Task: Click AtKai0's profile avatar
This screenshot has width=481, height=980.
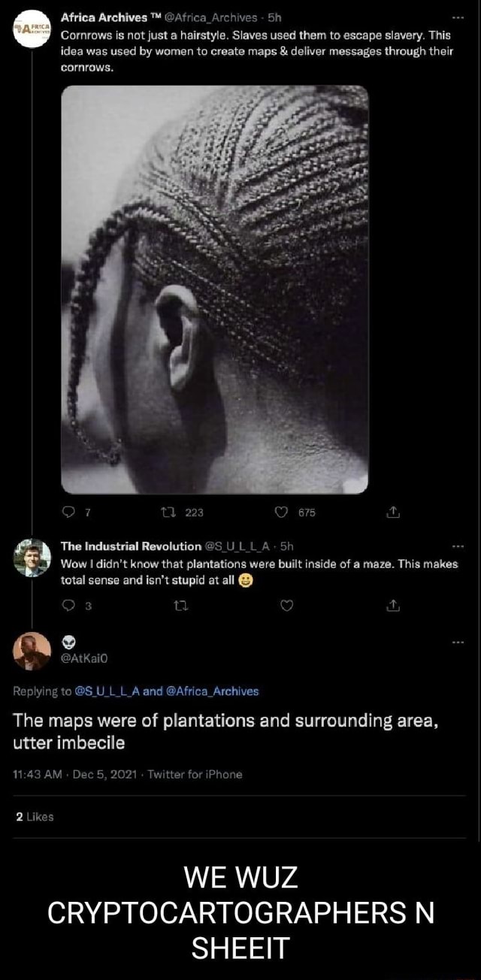Action: point(32,650)
